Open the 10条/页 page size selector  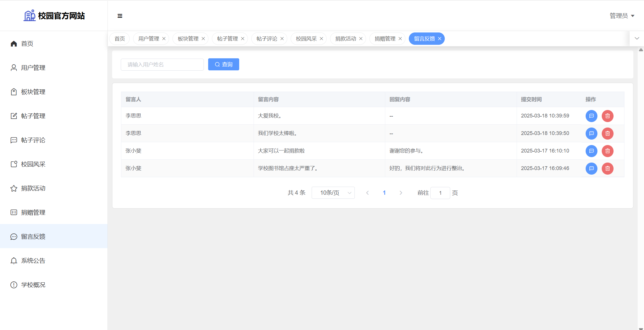pos(333,193)
